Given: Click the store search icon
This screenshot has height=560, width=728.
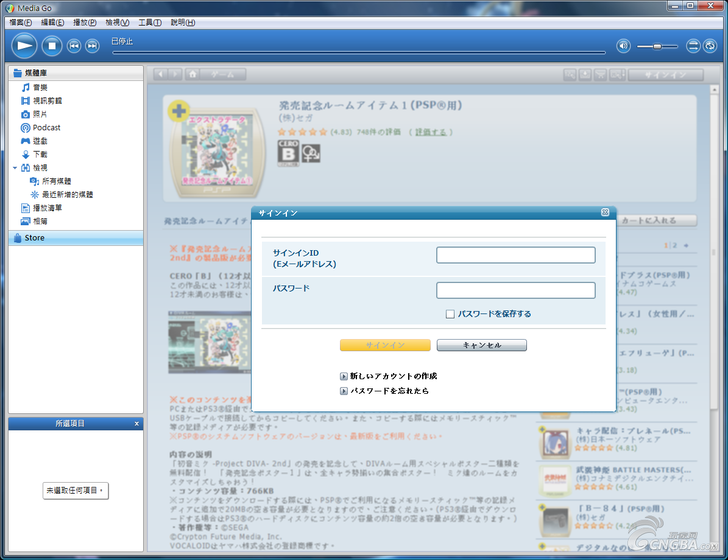Looking at the screenshot, I should (x=570, y=74).
